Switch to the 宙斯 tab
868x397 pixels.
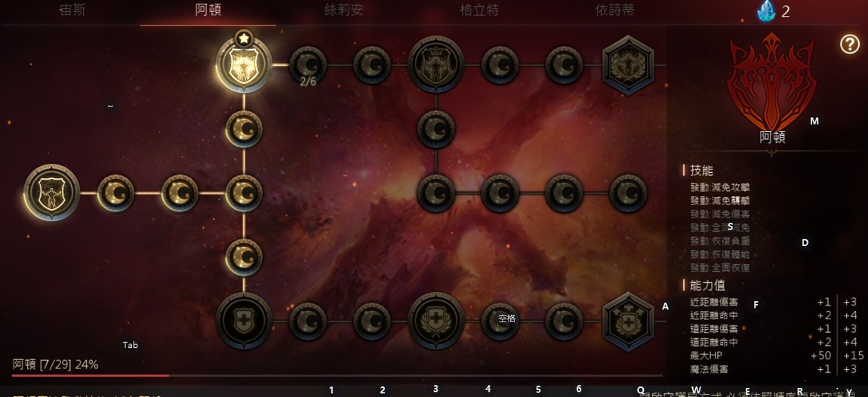pos(72,10)
